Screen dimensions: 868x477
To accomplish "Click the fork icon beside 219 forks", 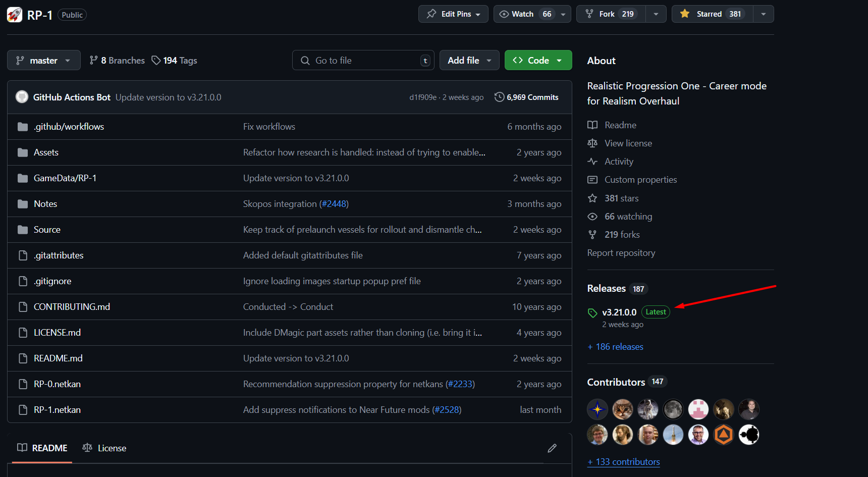I will 592,235.
